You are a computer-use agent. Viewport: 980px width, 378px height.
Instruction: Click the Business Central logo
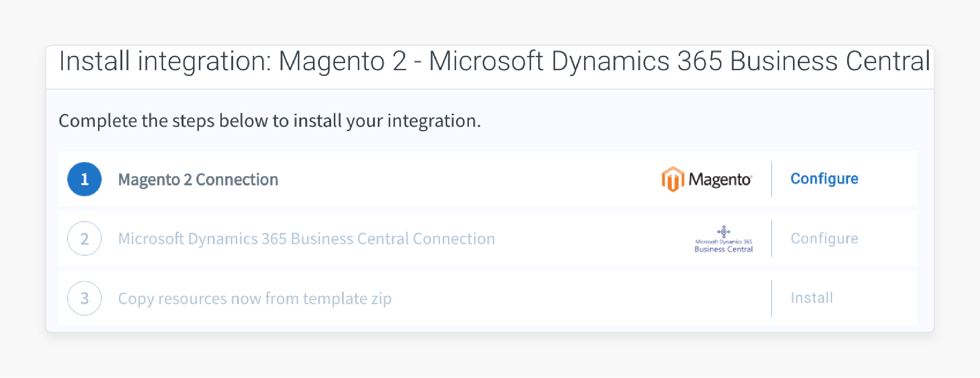(724, 239)
